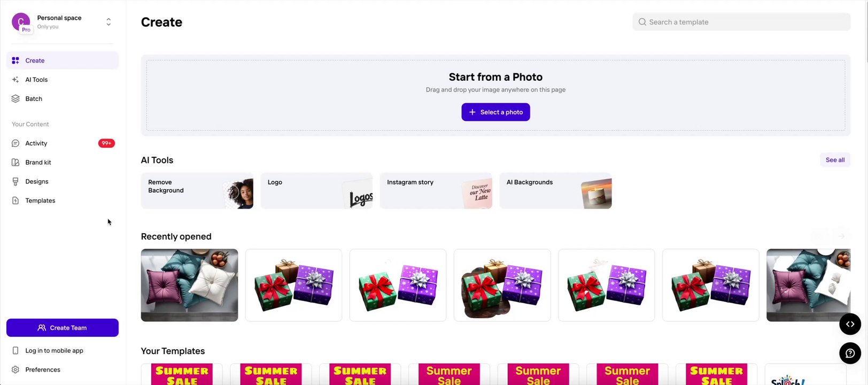The height and width of the screenshot is (385, 868).
Task: Click the AI Tools sparkle icon in sidebar
Action: tap(15, 80)
